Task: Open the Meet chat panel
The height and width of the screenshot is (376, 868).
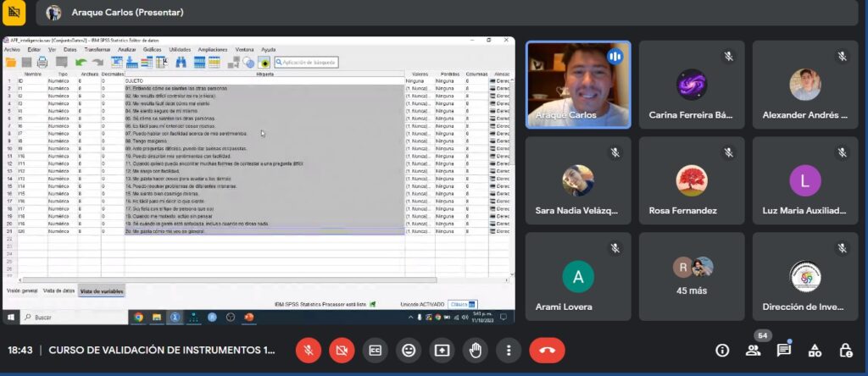Action: point(784,350)
